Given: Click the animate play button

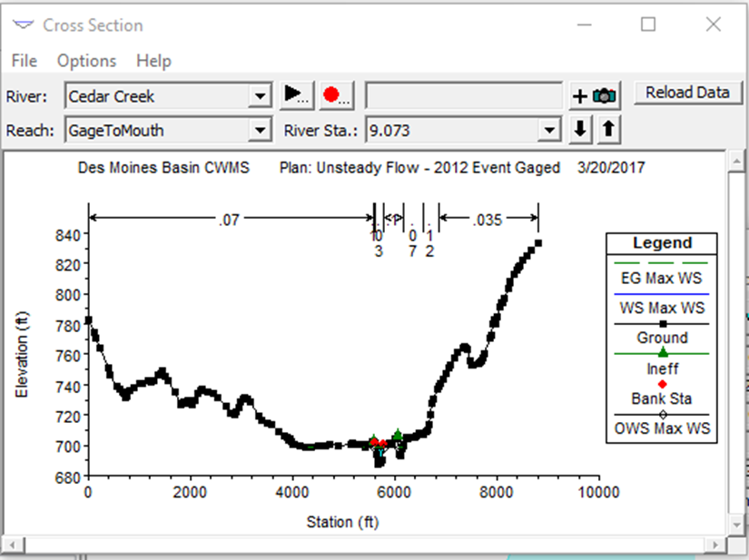Looking at the screenshot, I should click(x=296, y=95).
